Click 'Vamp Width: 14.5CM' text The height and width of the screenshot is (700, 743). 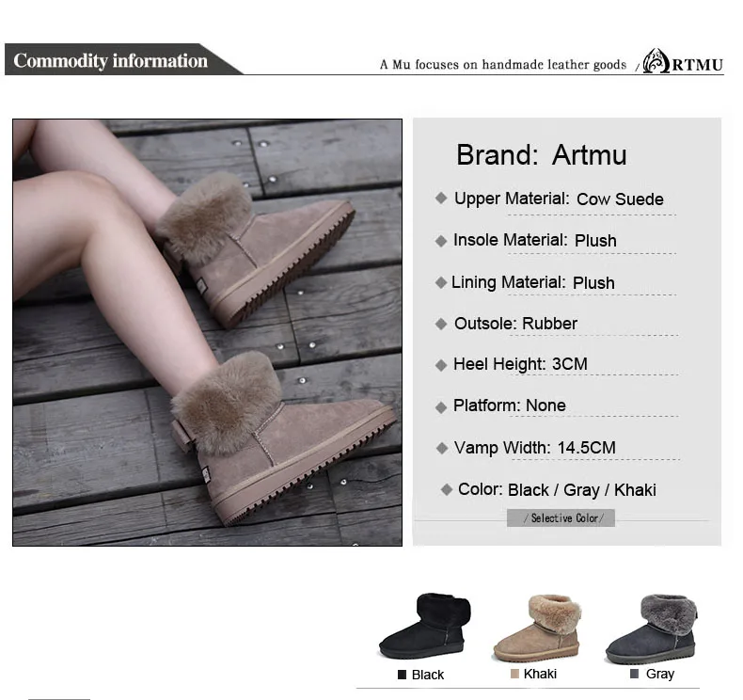pos(534,448)
